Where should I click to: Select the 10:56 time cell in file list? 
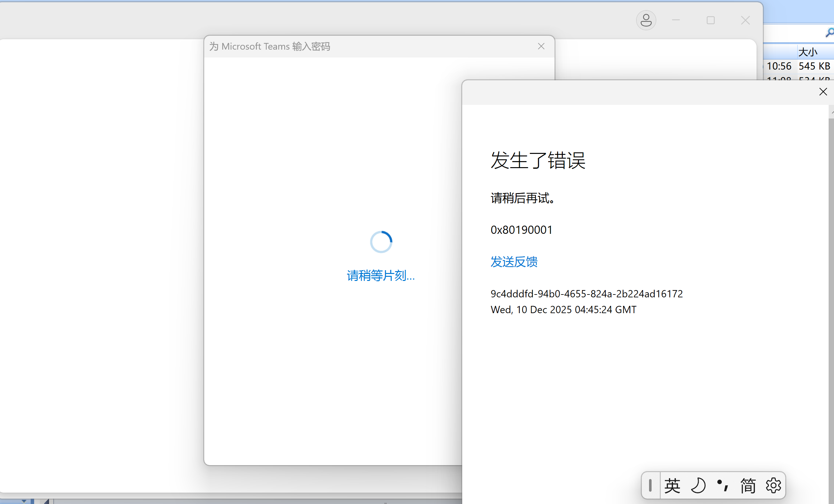point(779,66)
